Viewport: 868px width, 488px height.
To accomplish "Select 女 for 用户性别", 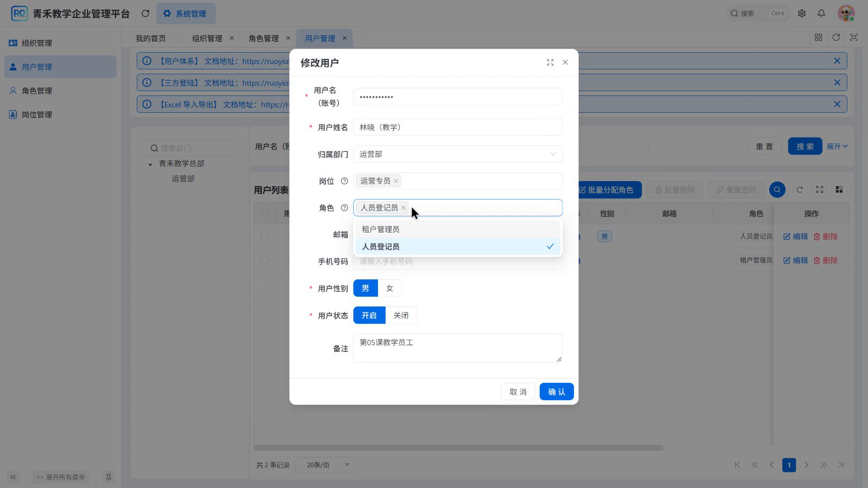I will (x=390, y=288).
